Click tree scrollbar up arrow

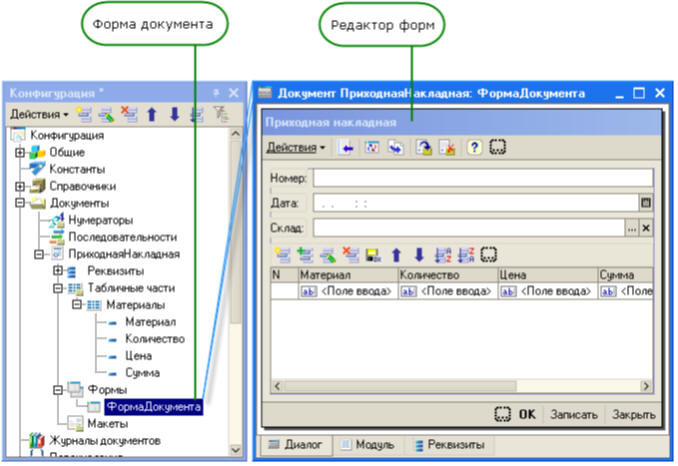coord(236,134)
